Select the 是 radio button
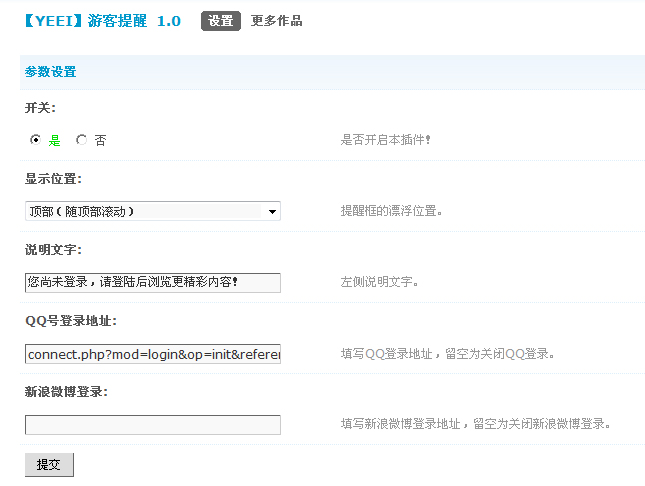 coord(35,141)
